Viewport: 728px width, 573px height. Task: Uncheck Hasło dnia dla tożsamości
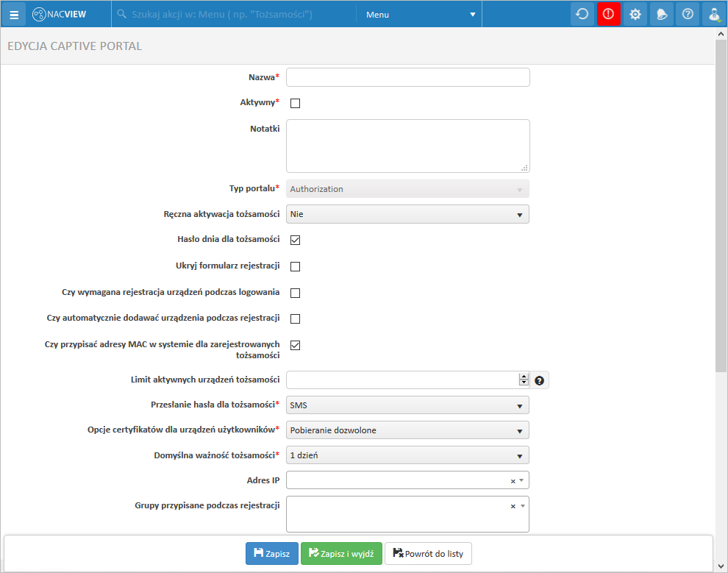[x=296, y=240]
